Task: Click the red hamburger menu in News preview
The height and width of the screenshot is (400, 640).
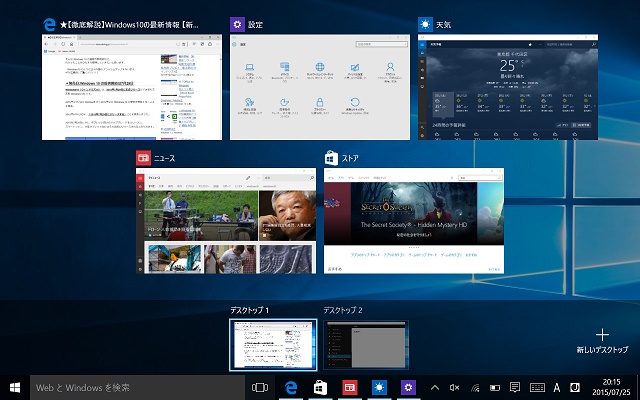Action: click(140, 178)
